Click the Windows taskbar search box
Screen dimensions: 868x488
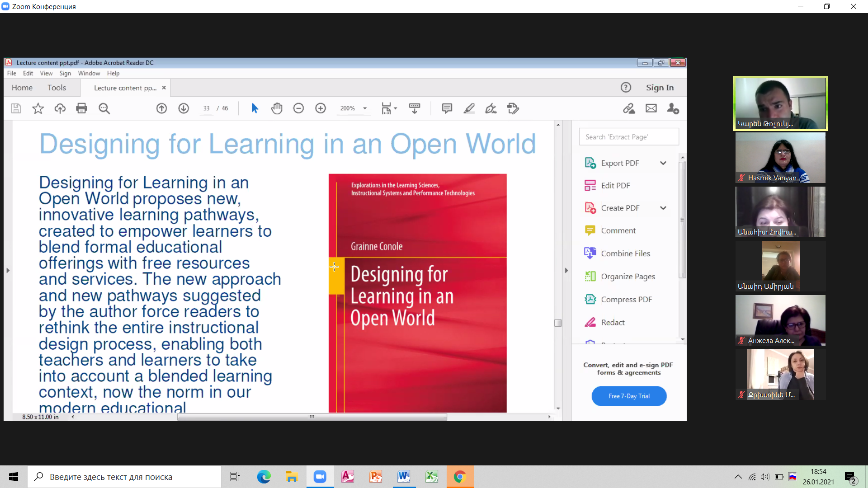click(124, 477)
